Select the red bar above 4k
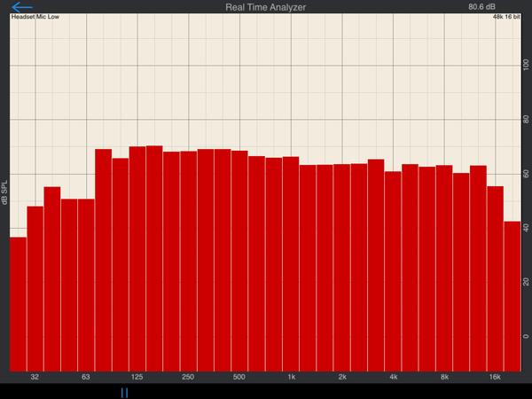Screen dimensions: 532x399 (x=393, y=271)
